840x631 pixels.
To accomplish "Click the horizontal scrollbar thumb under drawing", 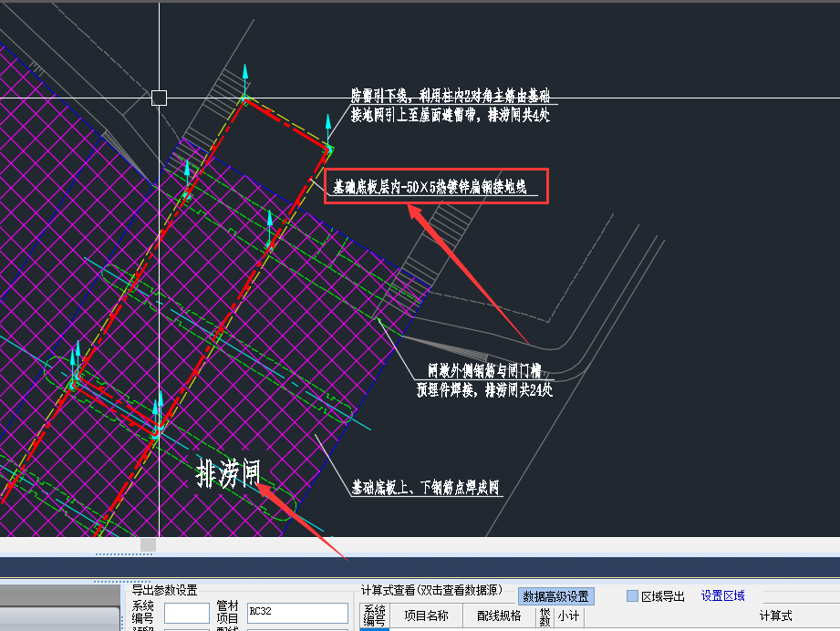I will point(148,544).
